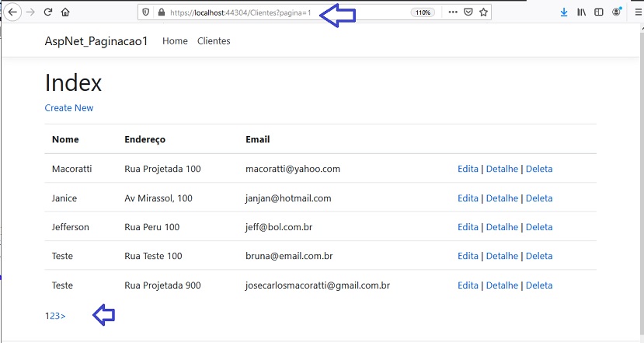This screenshot has height=343, width=644.
Task: Click the localhost address bar URL
Action: point(240,12)
